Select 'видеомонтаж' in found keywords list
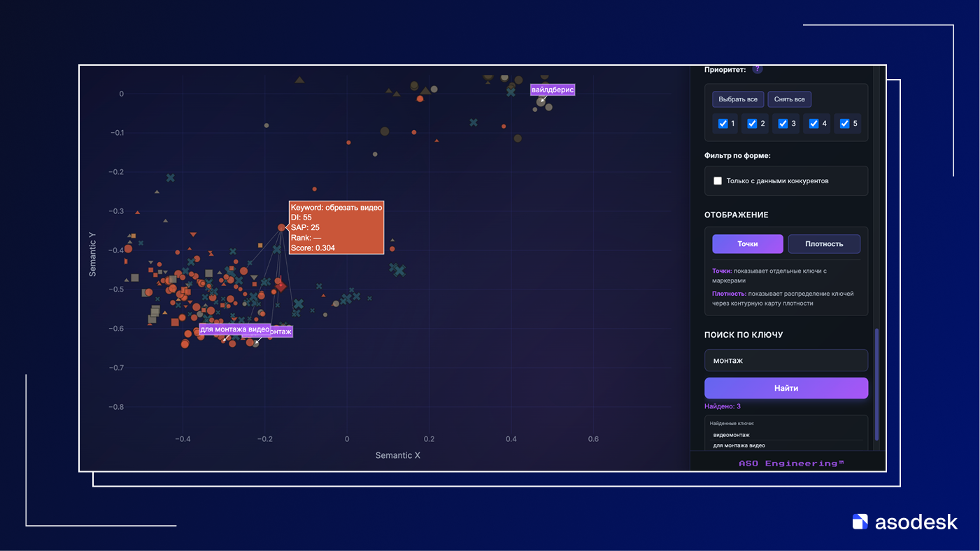 (731, 435)
